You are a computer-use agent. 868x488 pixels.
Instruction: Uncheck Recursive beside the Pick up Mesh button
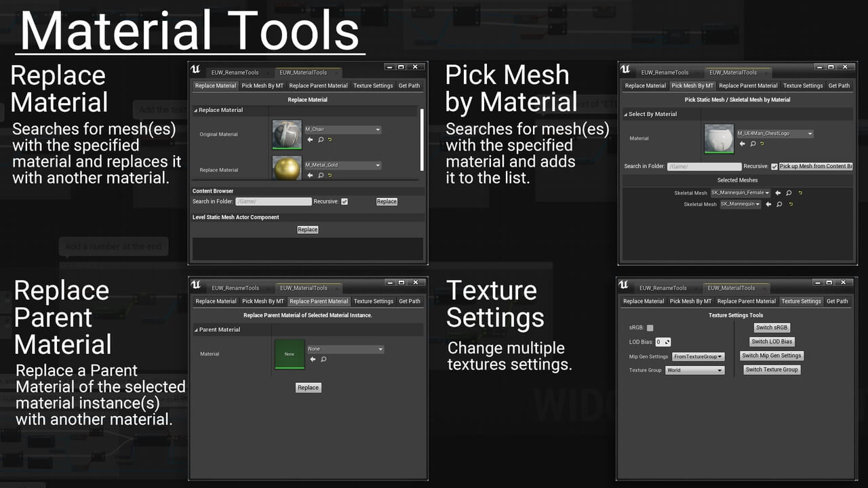pos(774,167)
